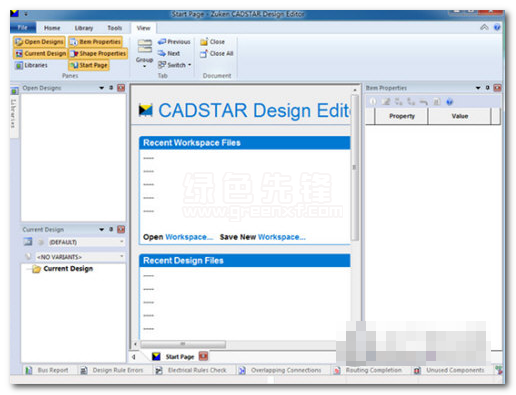Switch to the Tools ribbon tab

click(115, 28)
